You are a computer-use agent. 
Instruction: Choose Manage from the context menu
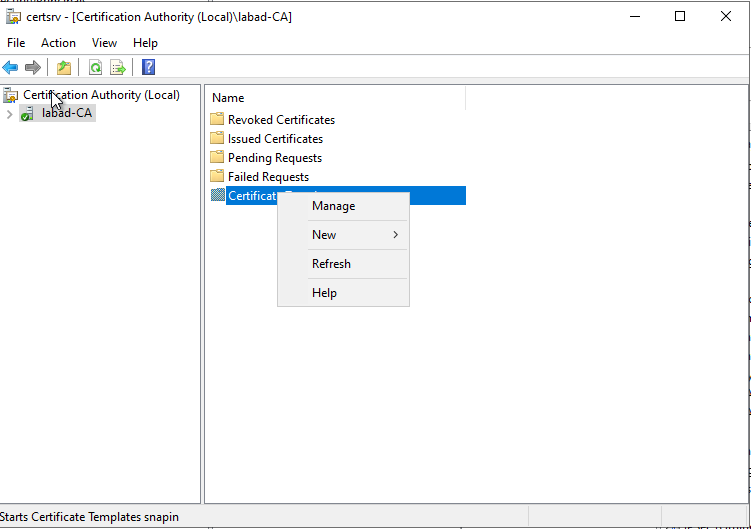point(333,206)
